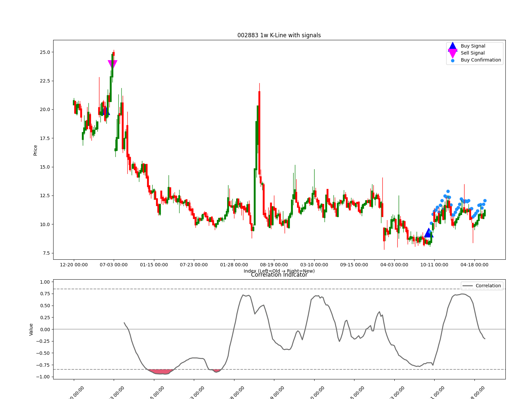Click the magenta Sell Signal triangle in legend
The width and height of the screenshot is (532, 399).
pyautogui.click(x=453, y=53)
